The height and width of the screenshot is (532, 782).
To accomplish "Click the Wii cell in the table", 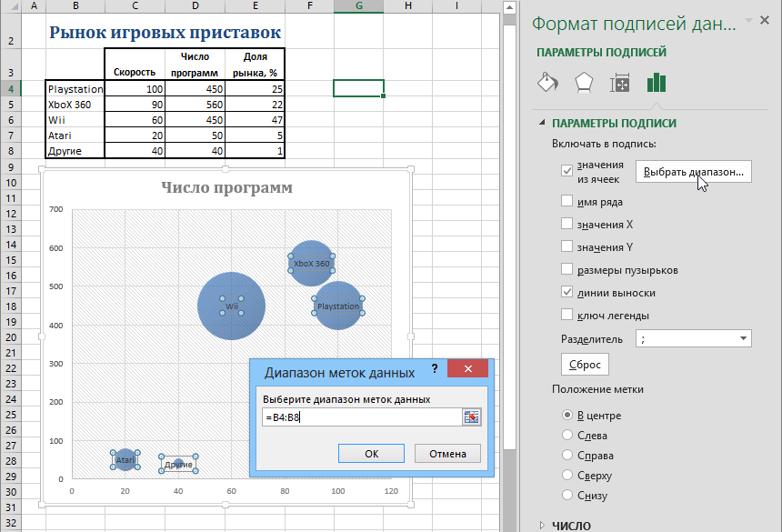I will [x=75, y=120].
